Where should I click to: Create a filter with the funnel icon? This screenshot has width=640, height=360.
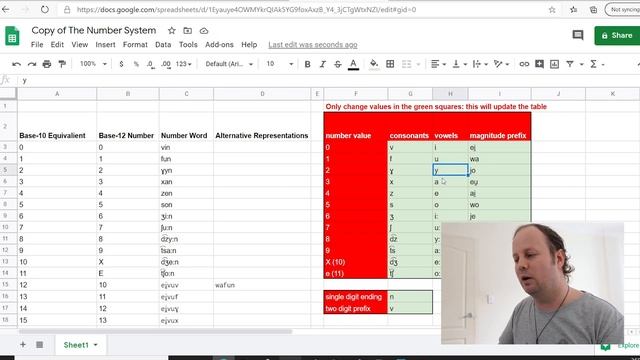[570, 64]
